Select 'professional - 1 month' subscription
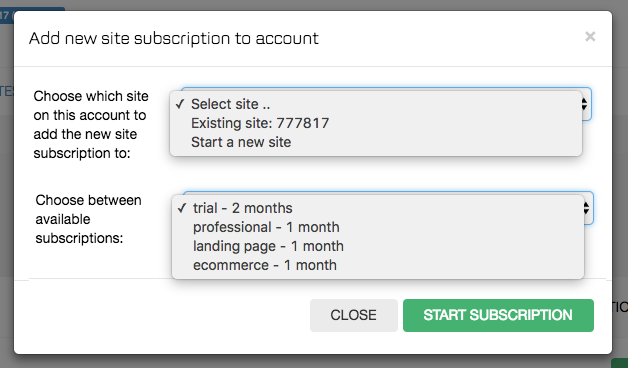 pyautogui.click(x=378, y=227)
